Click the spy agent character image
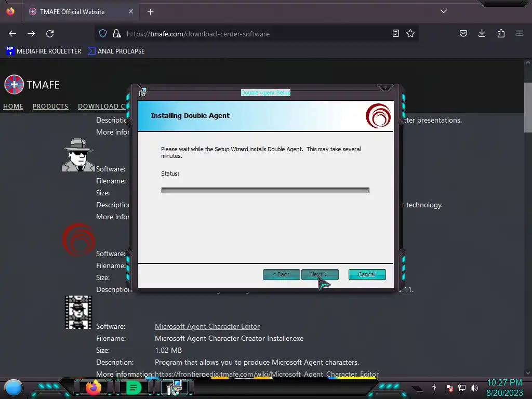This screenshot has width=532, height=399. tap(78, 155)
